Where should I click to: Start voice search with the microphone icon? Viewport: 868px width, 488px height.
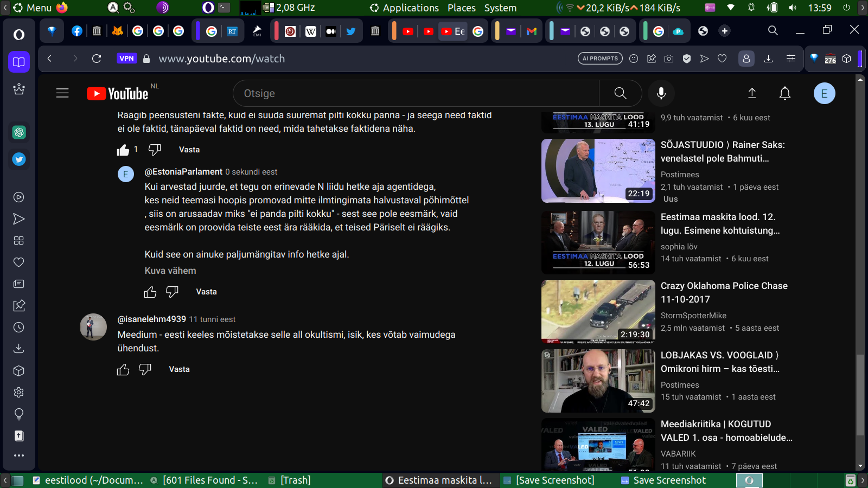661,93
